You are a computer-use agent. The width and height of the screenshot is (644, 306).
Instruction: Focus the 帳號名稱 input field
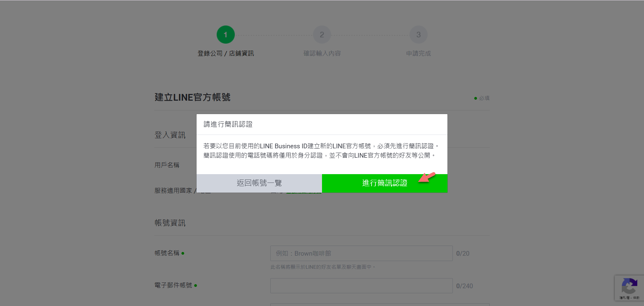click(x=362, y=253)
